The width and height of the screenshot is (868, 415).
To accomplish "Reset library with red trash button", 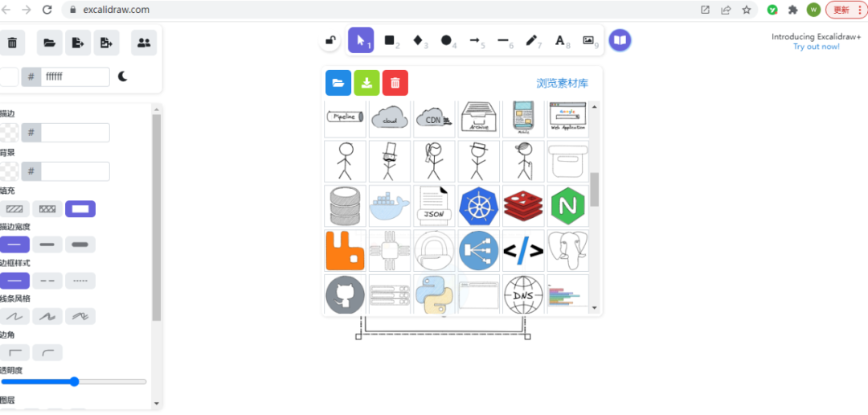I will pos(395,83).
